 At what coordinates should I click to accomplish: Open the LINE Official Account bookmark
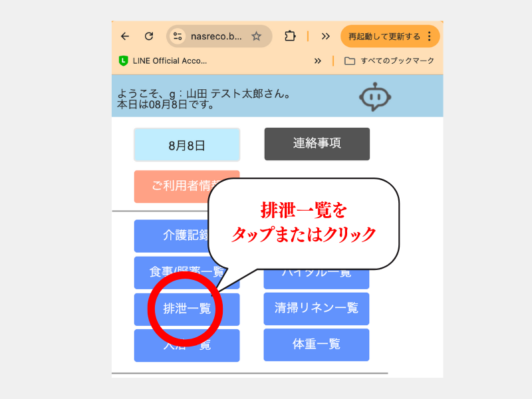click(x=163, y=61)
